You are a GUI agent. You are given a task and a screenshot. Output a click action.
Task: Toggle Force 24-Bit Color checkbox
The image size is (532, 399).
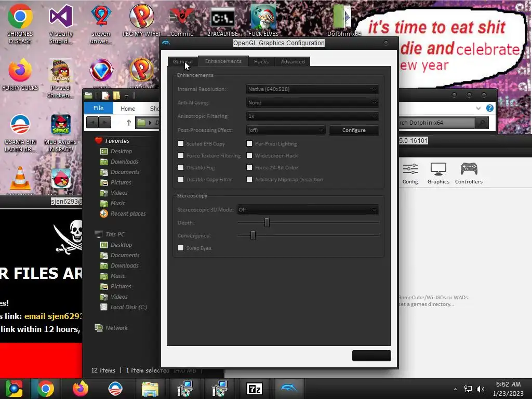(249, 167)
